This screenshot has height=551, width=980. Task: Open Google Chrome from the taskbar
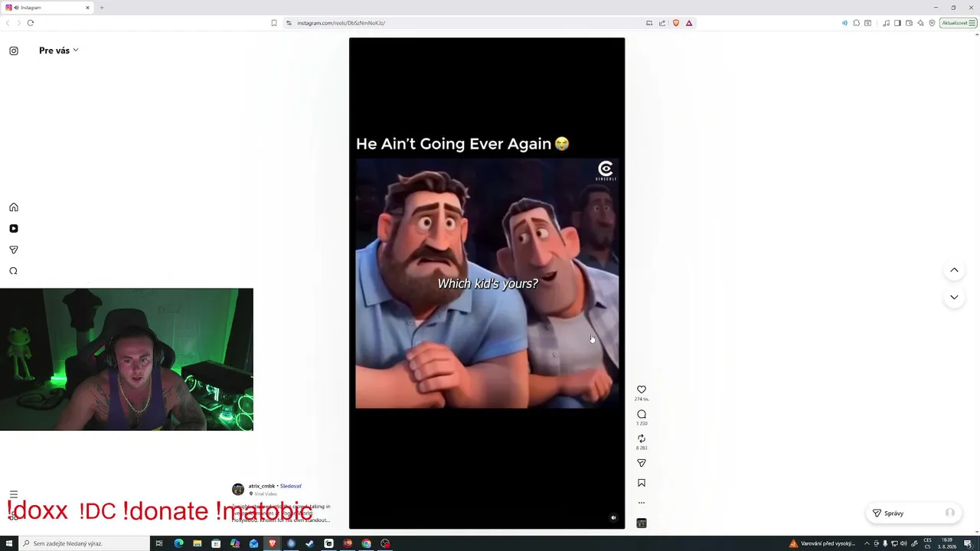pyautogui.click(x=367, y=543)
